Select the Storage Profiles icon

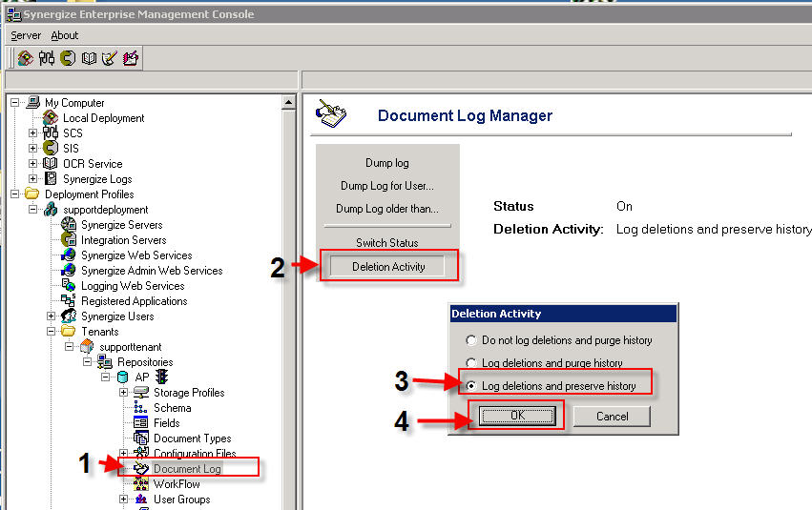pyautogui.click(x=141, y=392)
